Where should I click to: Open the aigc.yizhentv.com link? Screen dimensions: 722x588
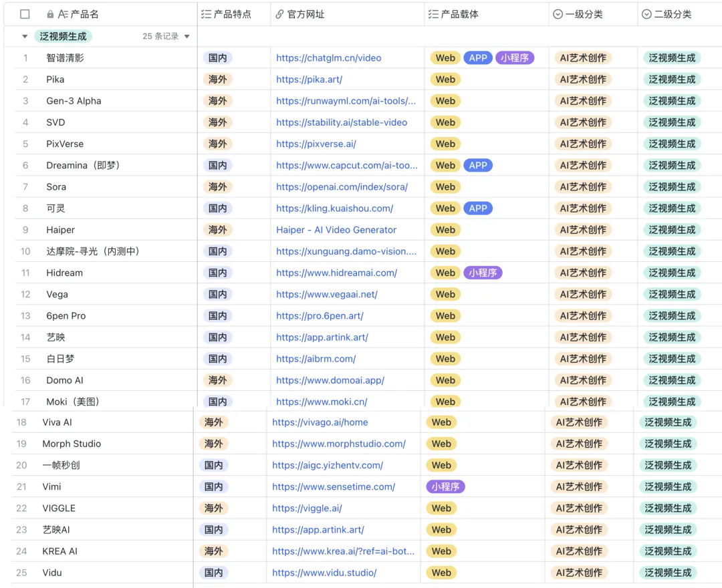(328, 465)
